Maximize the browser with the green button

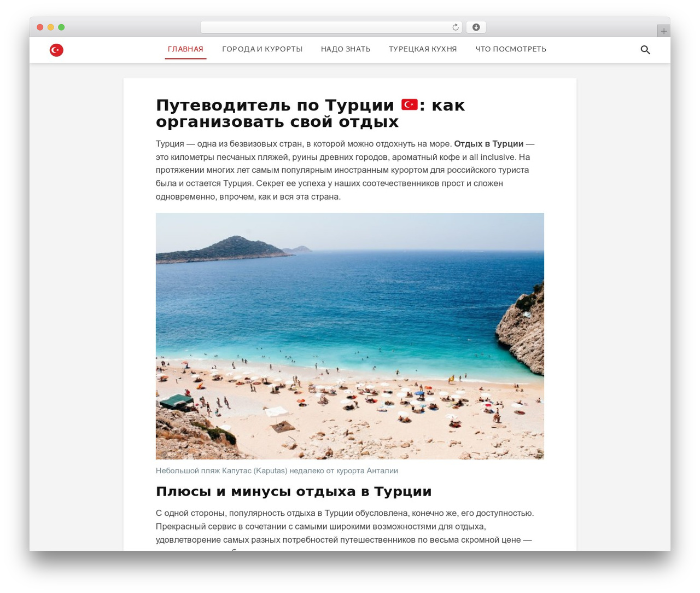pos(61,27)
